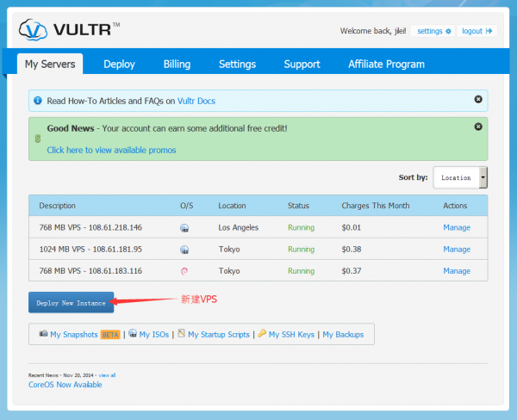The height and width of the screenshot is (420, 517).
Task: Click the $0.38 charge value
Action: 352,249
